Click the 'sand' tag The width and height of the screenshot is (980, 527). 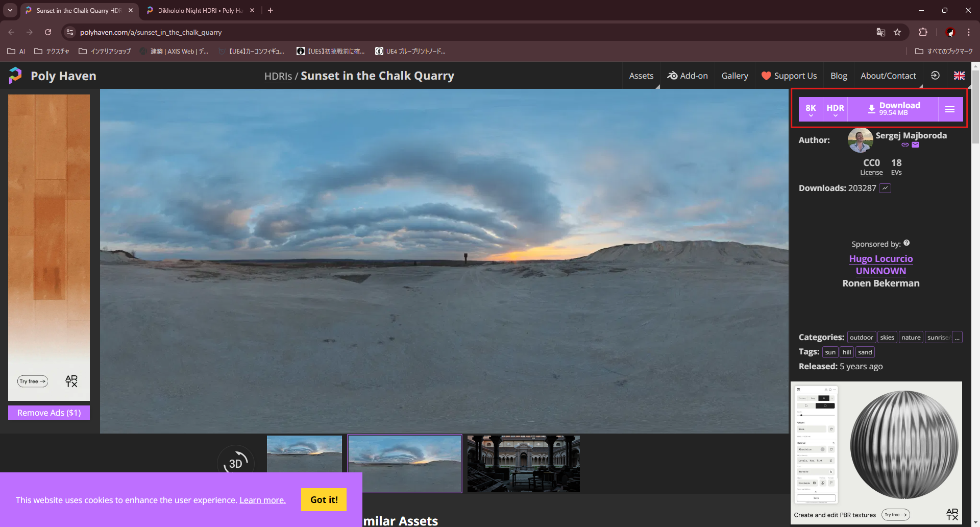[x=865, y=352]
